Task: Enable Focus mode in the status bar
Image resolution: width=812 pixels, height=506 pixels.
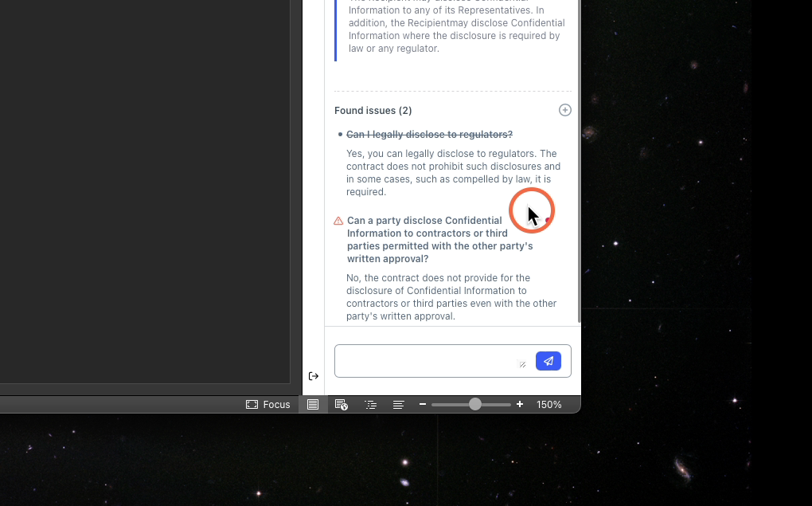Action: pos(267,404)
